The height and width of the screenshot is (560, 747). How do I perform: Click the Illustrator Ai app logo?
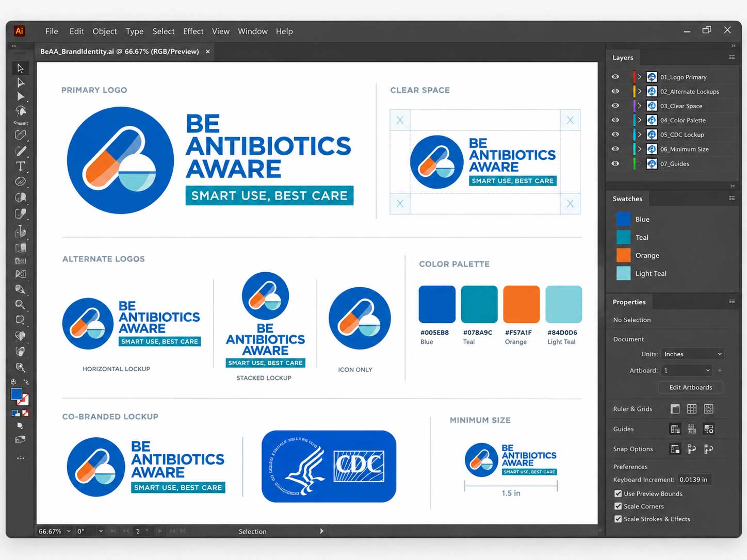click(19, 31)
